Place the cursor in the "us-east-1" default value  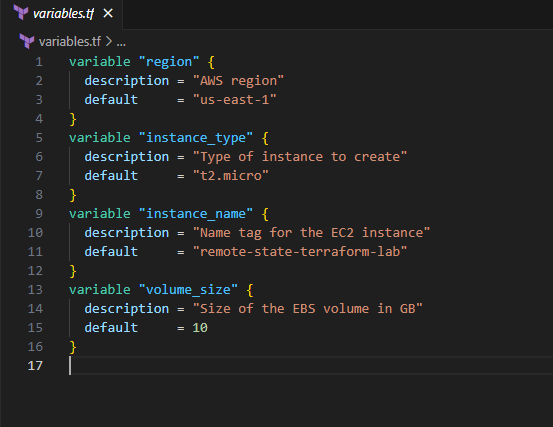[x=235, y=100]
